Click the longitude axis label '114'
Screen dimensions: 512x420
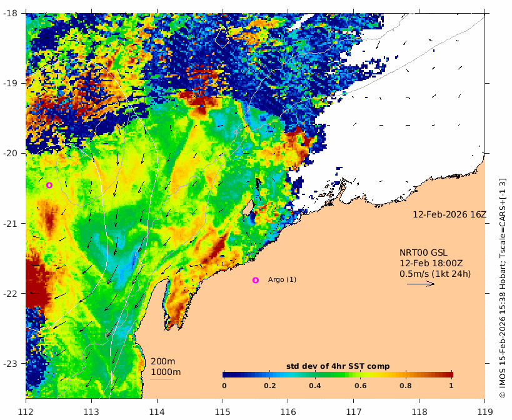click(157, 412)
